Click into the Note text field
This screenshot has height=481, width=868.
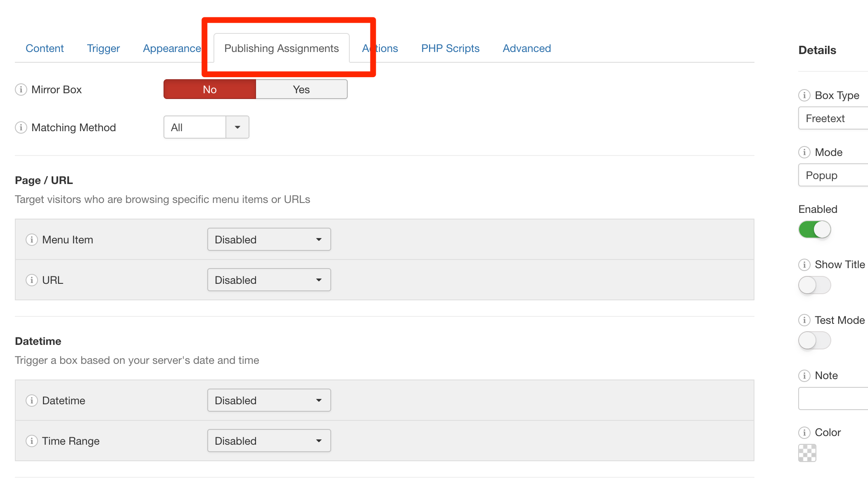click(833, 398)
